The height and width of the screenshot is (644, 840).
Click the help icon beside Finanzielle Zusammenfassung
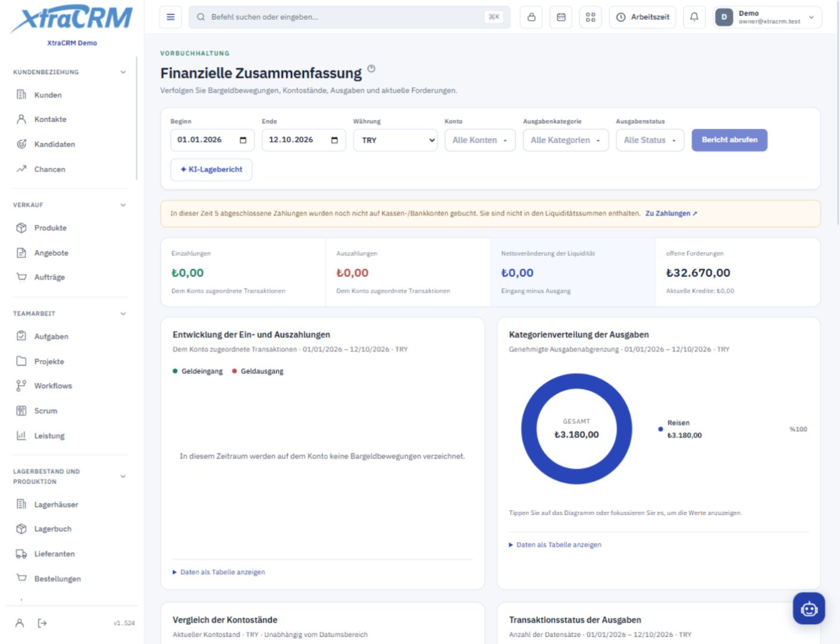371,69
